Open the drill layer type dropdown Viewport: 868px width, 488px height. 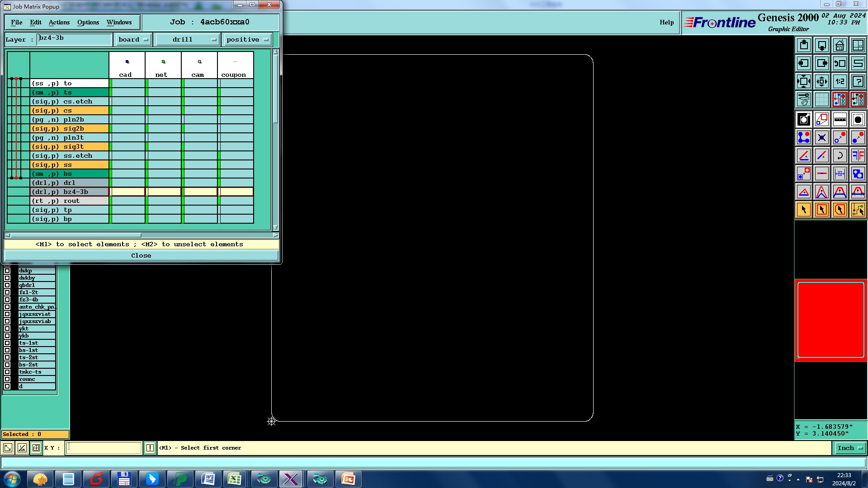(x=188, y=40)
